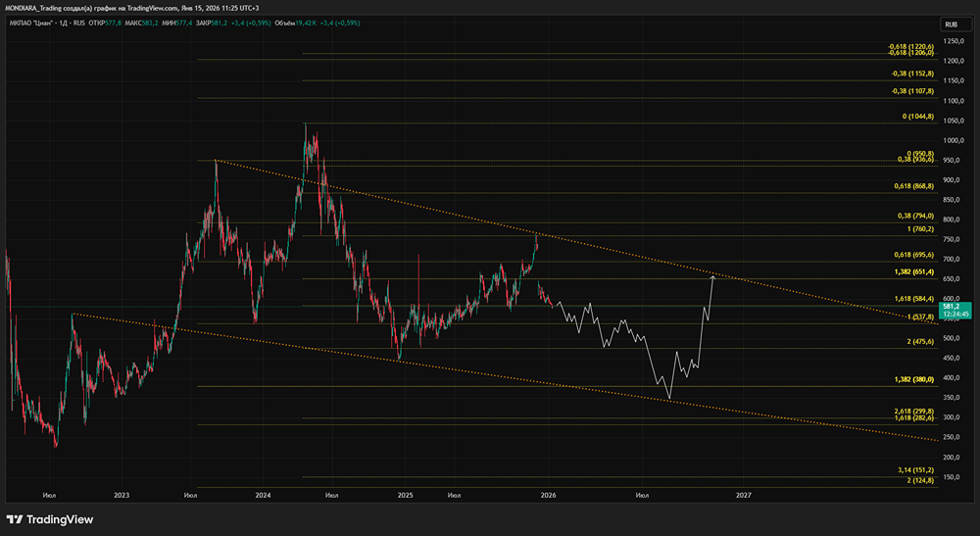The width and height of the screenshot is (980, 536).
Task: Open the RUB currency selector
Action: (x=951, y=24)
